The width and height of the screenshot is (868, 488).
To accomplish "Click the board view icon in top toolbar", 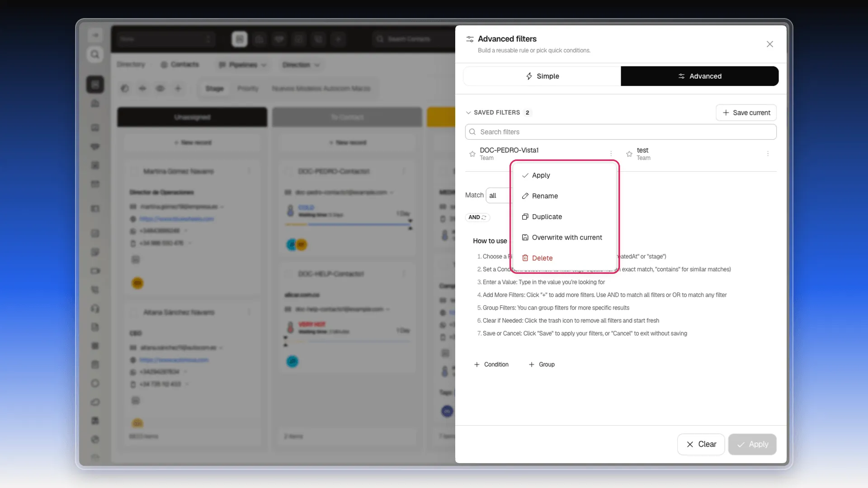I will point(240,39).
